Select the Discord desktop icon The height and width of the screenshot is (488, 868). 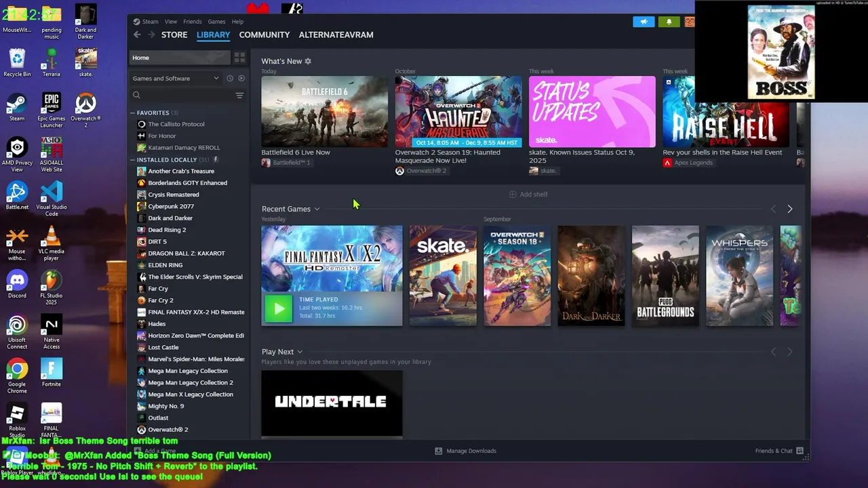click(17, 285)
